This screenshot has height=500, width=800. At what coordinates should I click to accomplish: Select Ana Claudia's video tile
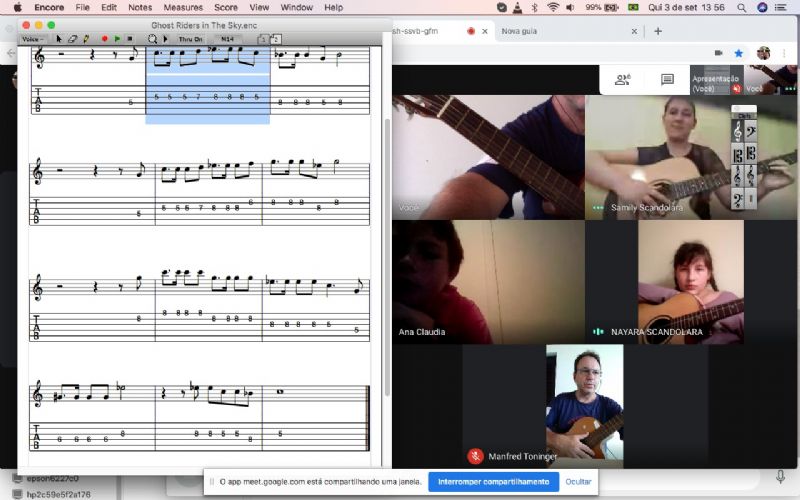(488, 282)
